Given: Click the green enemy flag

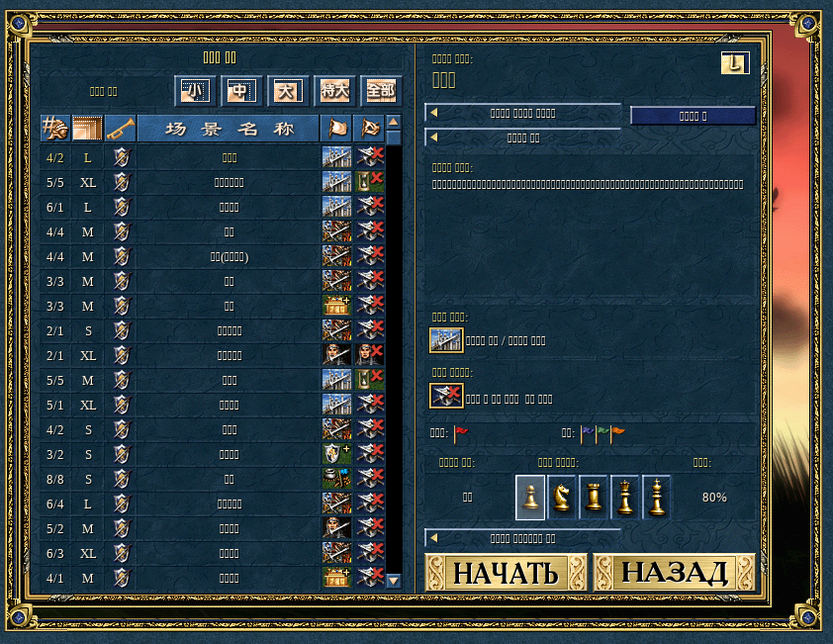Looking at the screenshot, I should pyautogui.click(x=602, y=434).
